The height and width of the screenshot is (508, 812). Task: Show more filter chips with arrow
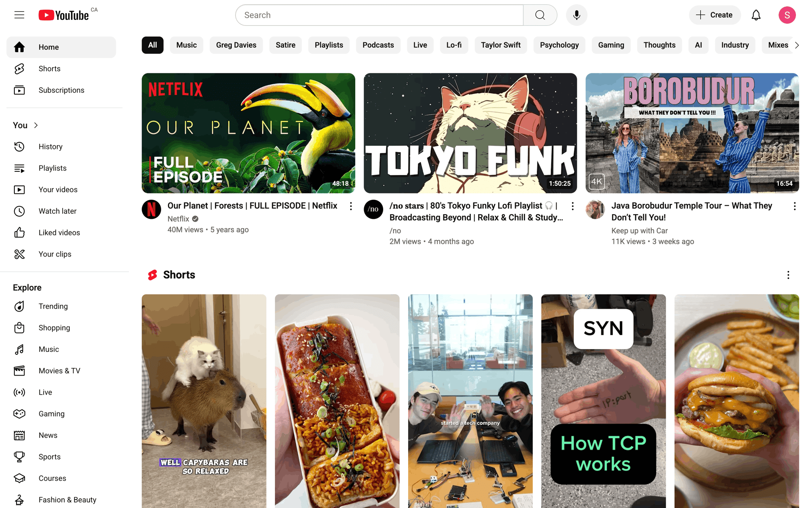click(x=797, y=45)
